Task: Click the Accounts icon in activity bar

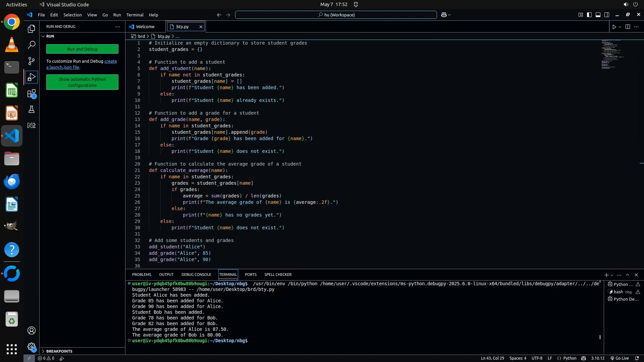Action: pos(32,330)
